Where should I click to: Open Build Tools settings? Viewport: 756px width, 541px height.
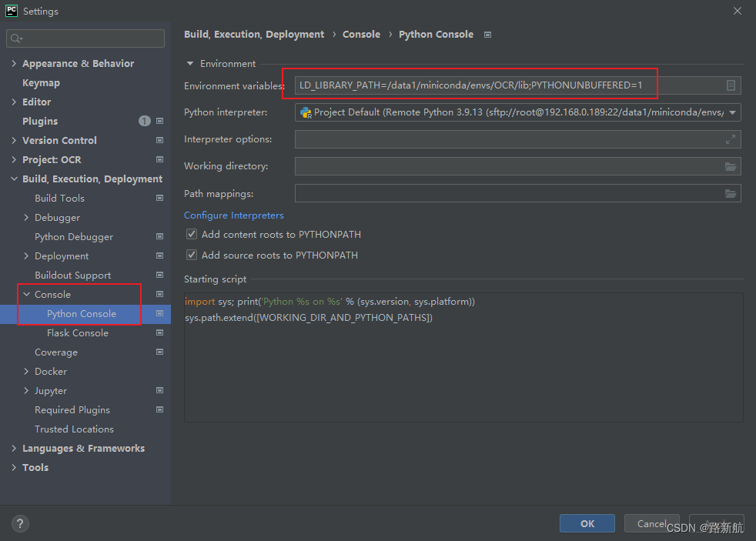(x=60, y=198)
